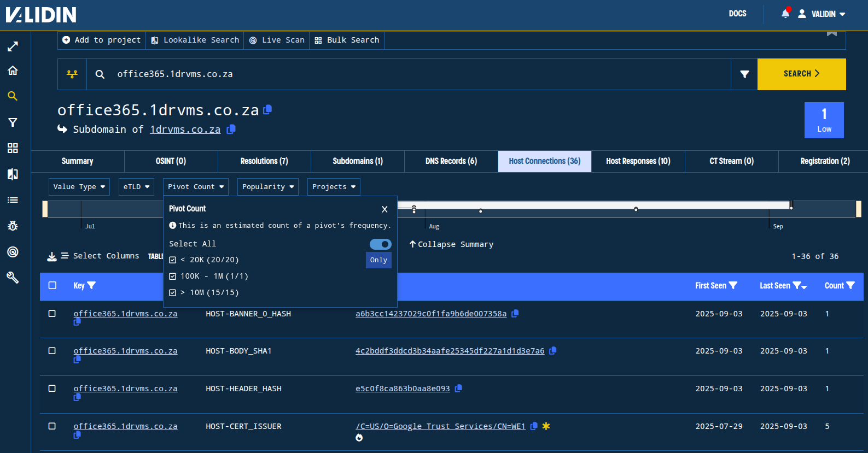868x453 pixels.
Task: Open the Popularity dropdown
Action: tap(268, 187)
